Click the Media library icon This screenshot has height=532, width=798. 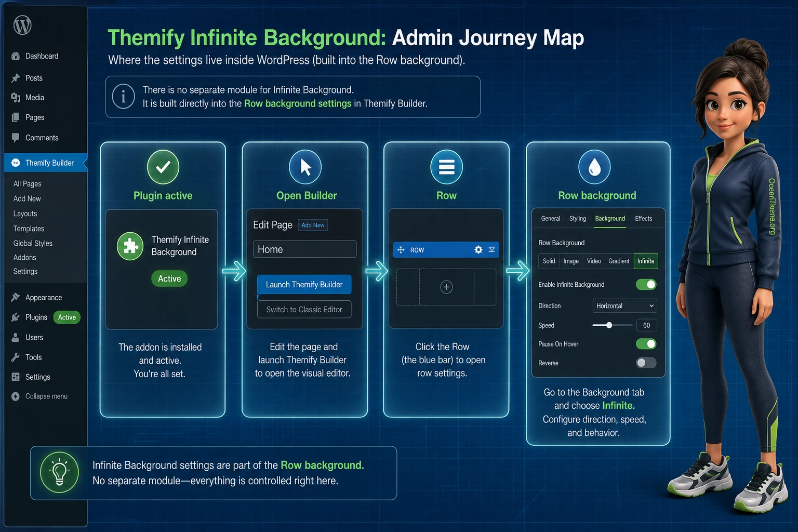(x=16, y=98)
